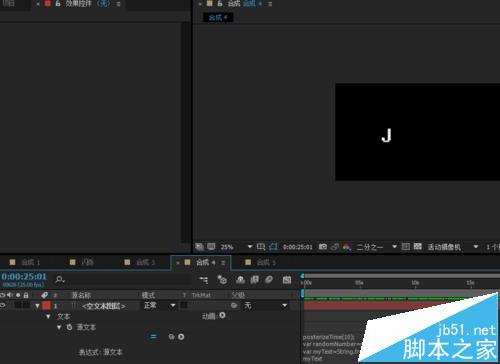Open the grid and guide options icon

pos(261,247)
